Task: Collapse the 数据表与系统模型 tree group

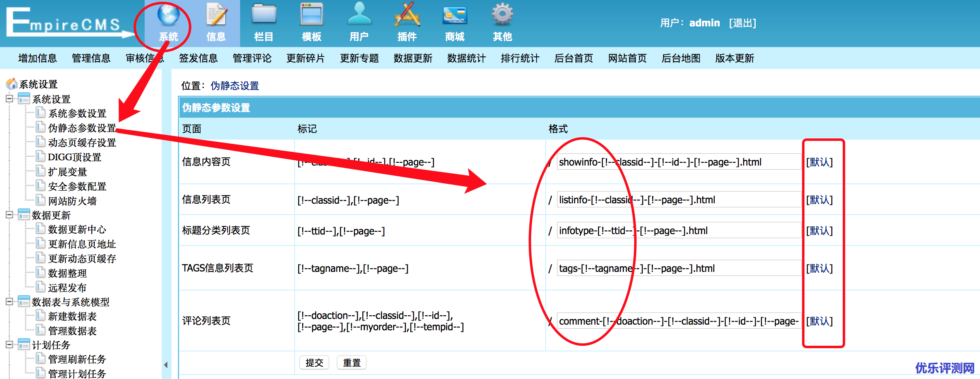Action: pos(9,301)
